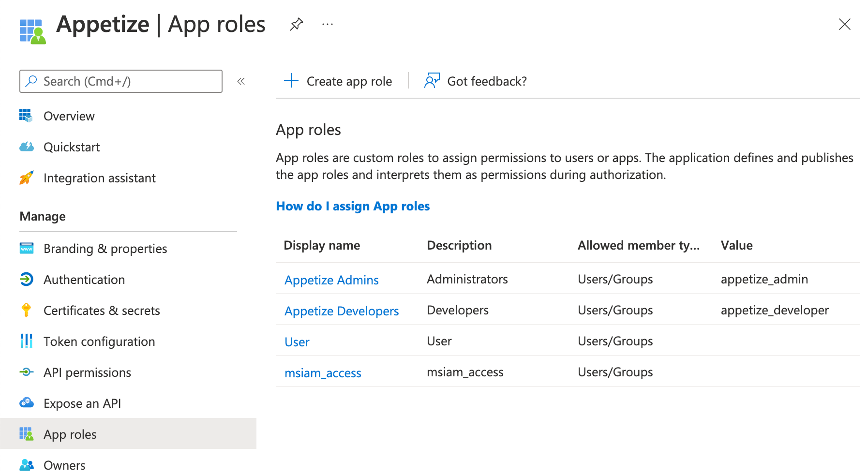868x475 pixels.
Task: Click the Expose an API cloud icon
Action: coord(26,403)
